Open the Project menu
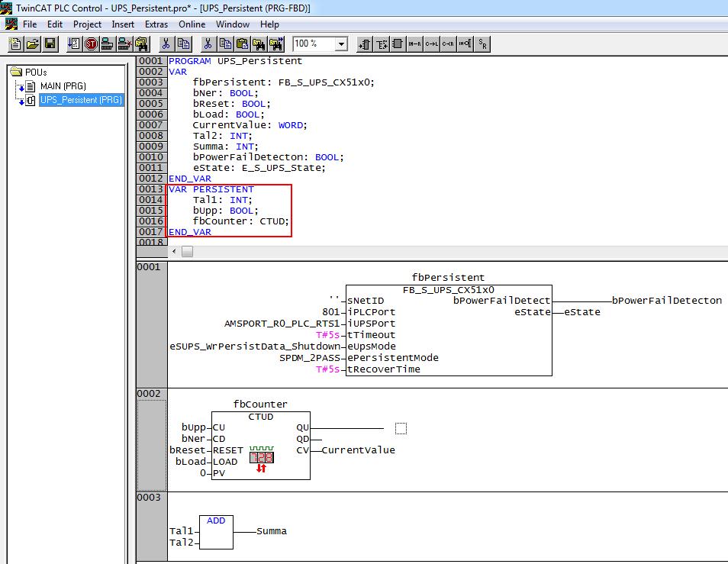Screen dimensions: 728x564 [87, 24]
